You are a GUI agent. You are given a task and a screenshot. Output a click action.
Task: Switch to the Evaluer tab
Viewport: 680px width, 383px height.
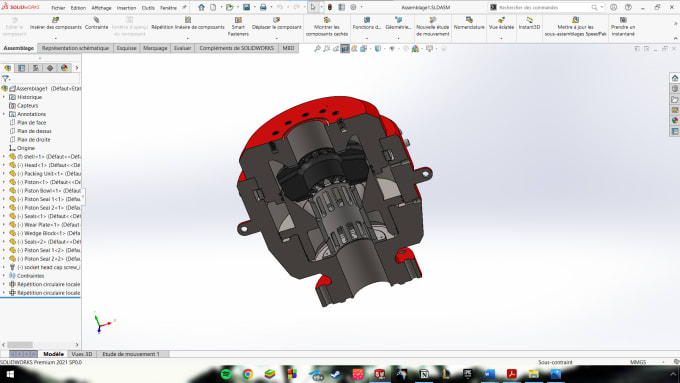182,48
